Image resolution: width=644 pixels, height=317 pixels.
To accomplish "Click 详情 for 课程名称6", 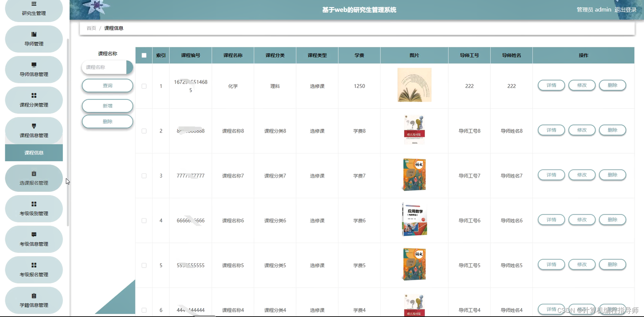I will (x=551, y=220).
